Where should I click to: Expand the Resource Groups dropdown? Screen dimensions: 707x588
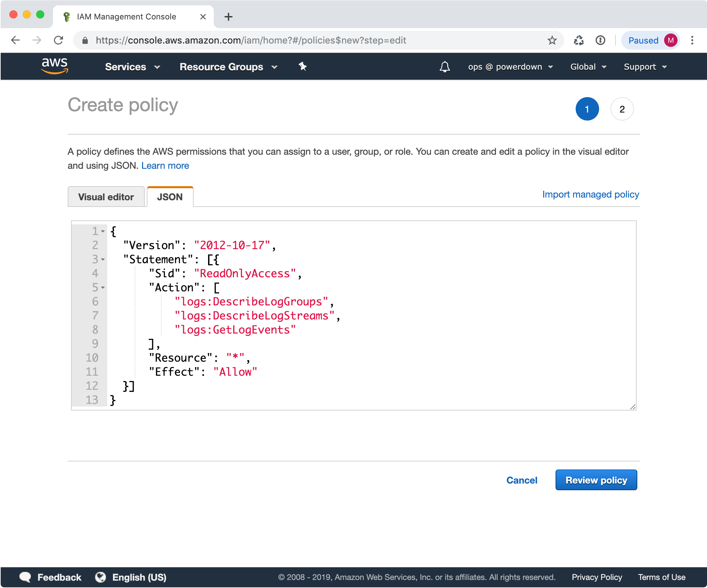228,67
